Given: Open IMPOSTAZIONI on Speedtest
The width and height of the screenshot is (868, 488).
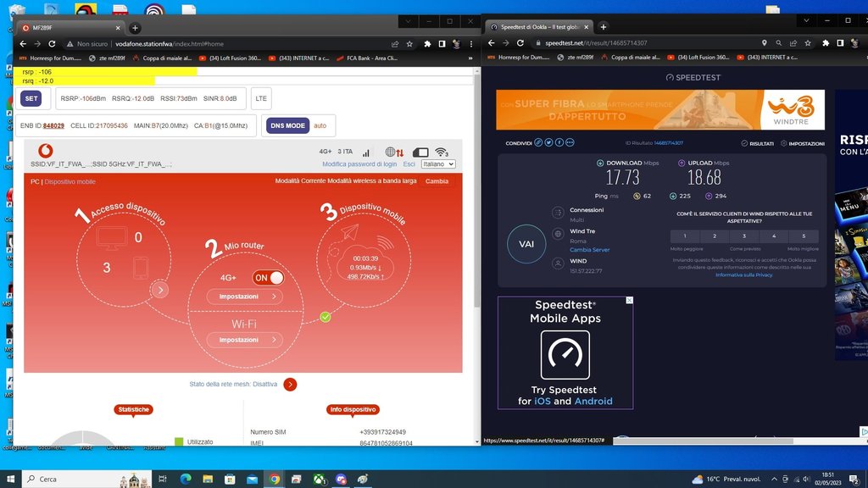Looking at the screenshot, I should [803, 143].
